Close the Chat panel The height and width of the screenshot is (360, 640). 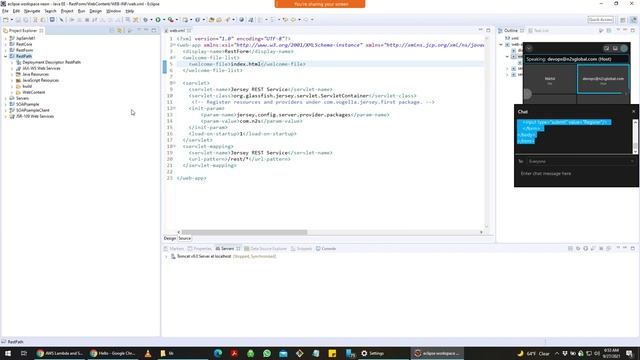pyautogui.click(x=633, y=111)
